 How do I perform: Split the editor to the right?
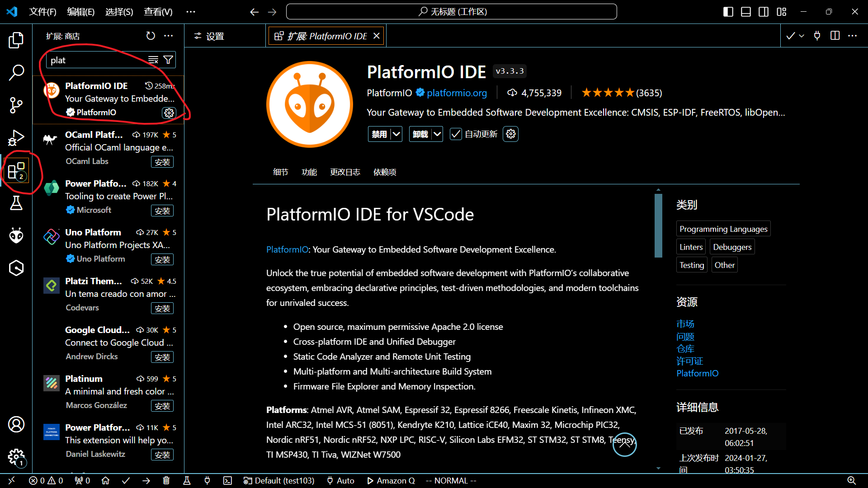(x=835, y=35)
